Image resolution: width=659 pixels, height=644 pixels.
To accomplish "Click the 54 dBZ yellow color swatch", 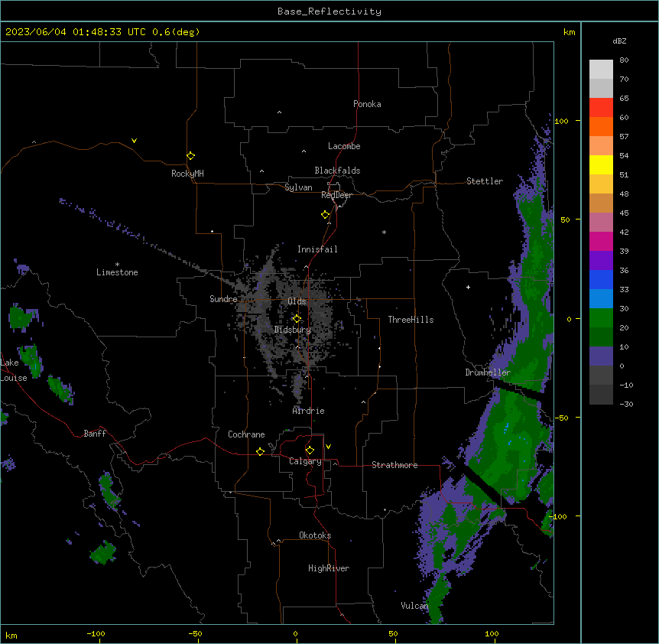I will [x=601, y=164].
